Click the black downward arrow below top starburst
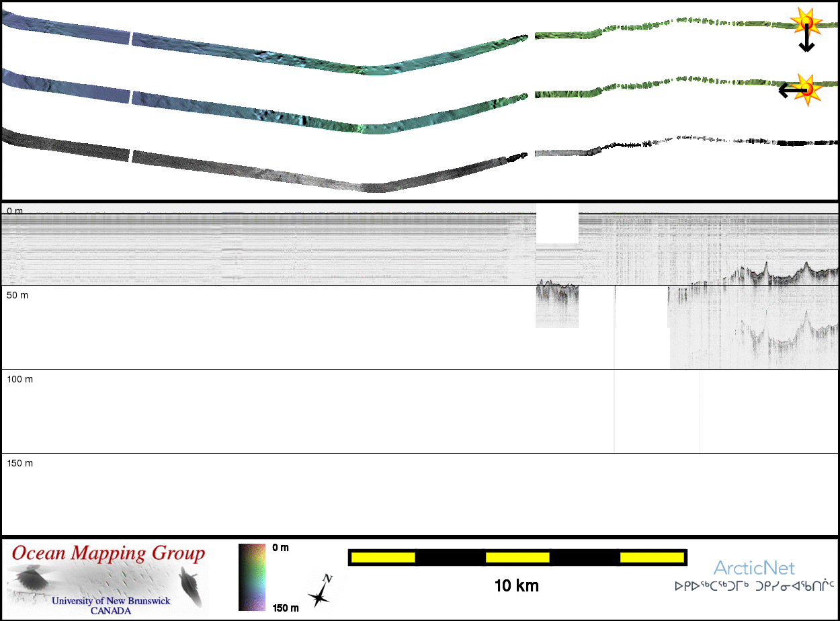The width and height of the screenshot is (840, 621). pyautogui.click(x=806, y=43)
